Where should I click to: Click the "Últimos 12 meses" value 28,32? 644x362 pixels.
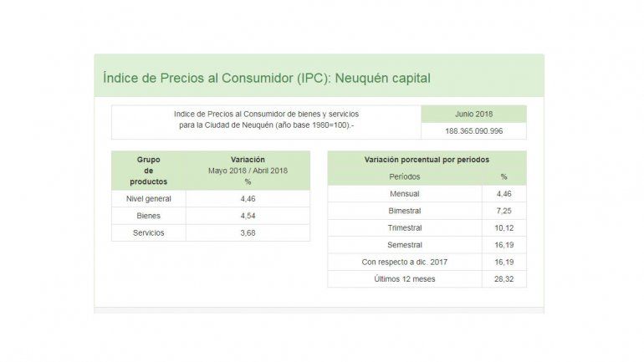[x=503, y=279]
